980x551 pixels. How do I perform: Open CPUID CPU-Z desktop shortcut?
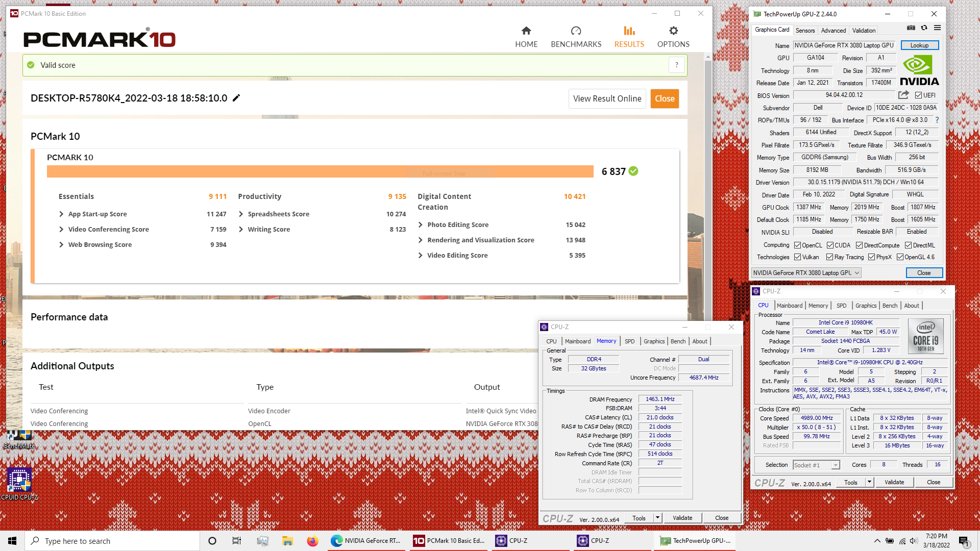[x=19, y=484]
